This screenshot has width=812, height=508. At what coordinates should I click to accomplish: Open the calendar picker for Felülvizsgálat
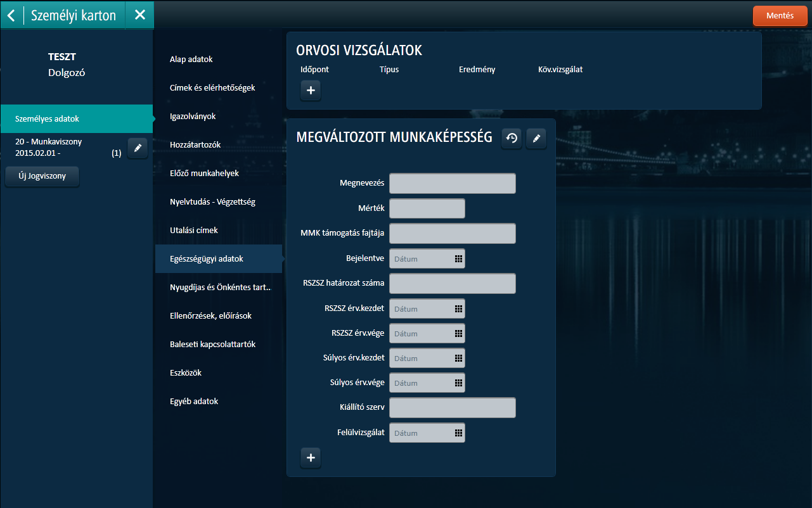click(x=458, y=433)
